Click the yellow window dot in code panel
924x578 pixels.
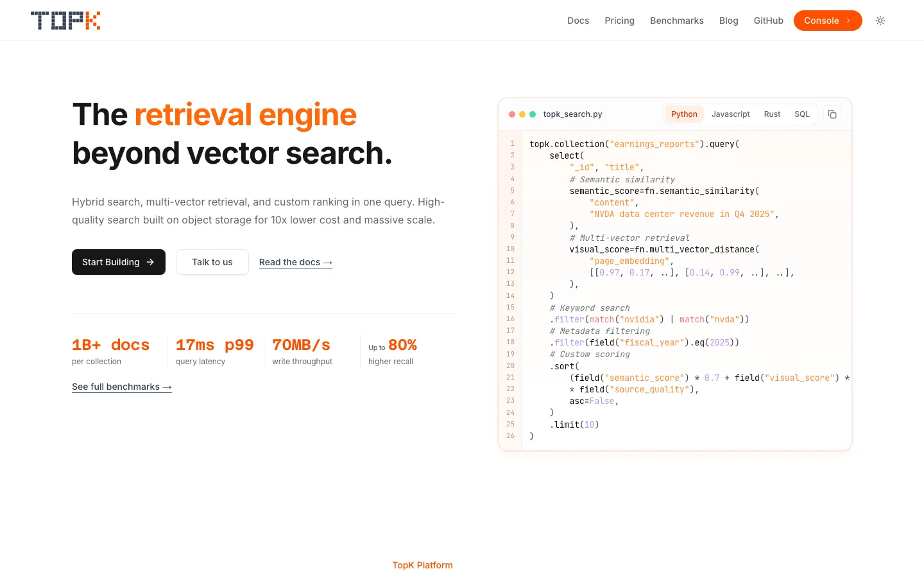[522, 114]
